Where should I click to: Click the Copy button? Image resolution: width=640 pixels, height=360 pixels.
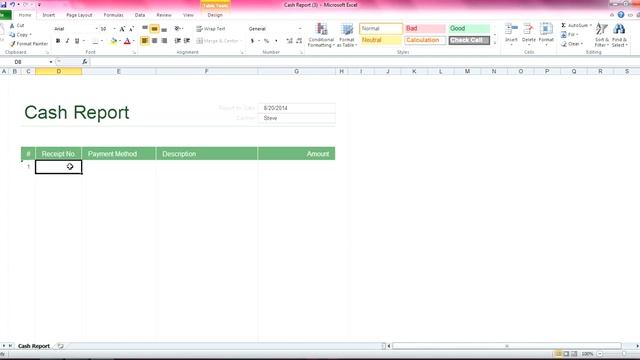(20, 35)
